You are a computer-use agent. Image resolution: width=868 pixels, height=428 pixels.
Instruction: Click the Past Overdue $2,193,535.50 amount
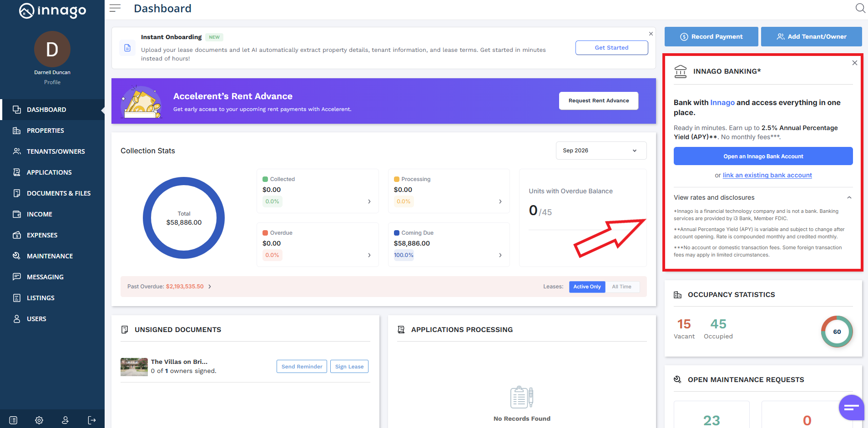point(185,287)
